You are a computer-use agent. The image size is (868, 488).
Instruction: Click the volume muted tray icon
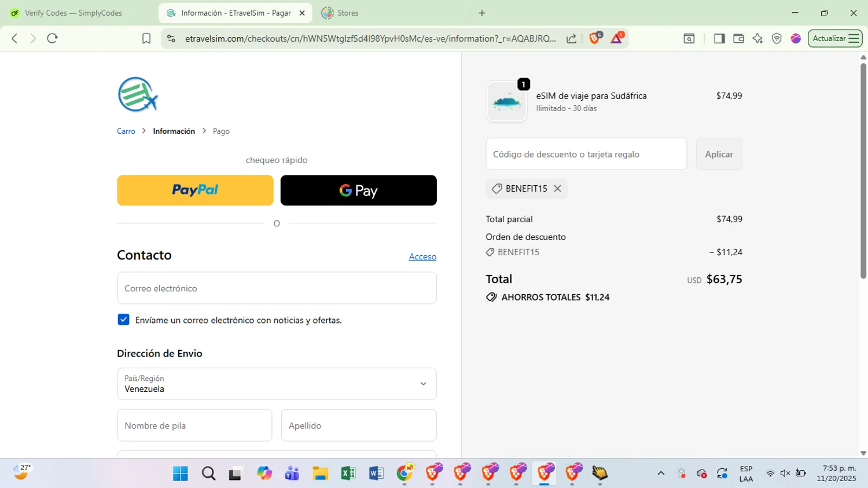pyautogui.click(x=785, y=474)
